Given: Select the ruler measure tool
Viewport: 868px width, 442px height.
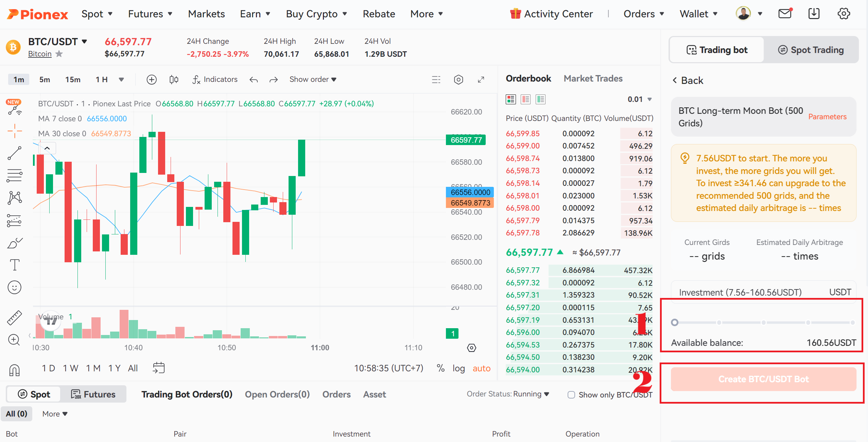Looking at the screenshot, I should (x=15, y=318).
